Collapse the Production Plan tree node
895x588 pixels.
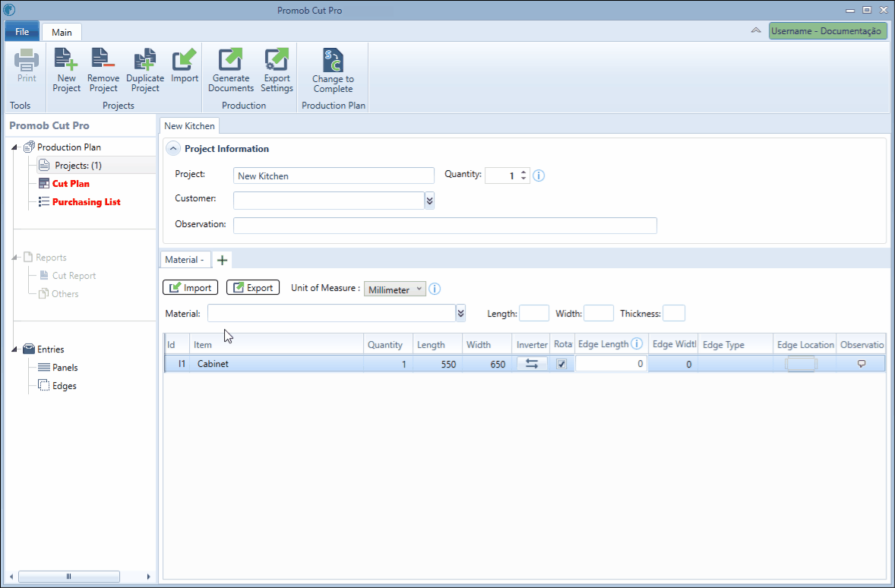[x=14, y=147]
